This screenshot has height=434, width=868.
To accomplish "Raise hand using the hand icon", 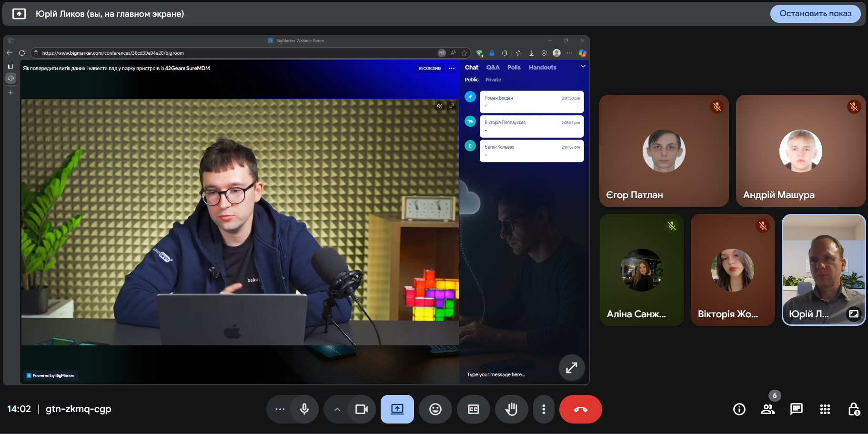I will (x=511, y=409).
